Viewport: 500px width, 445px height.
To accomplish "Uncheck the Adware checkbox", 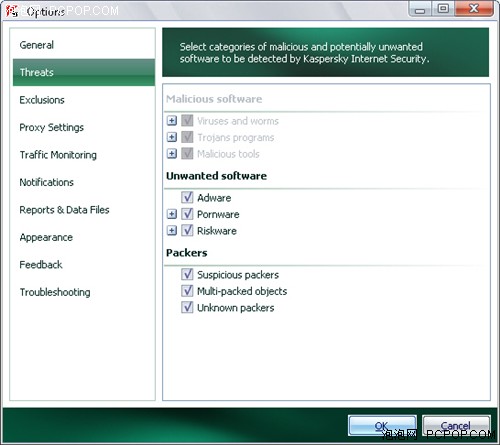I will pyautogui.click(x=187, y=197).
